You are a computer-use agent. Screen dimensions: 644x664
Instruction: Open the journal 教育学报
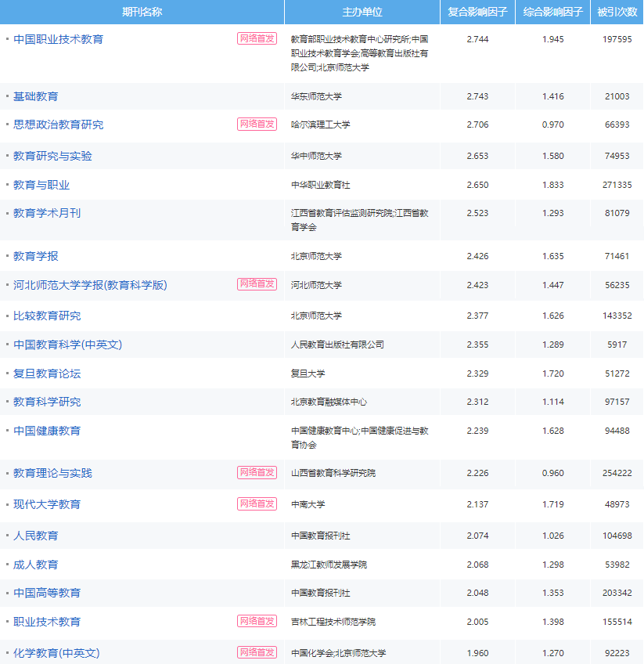(35, 256)
